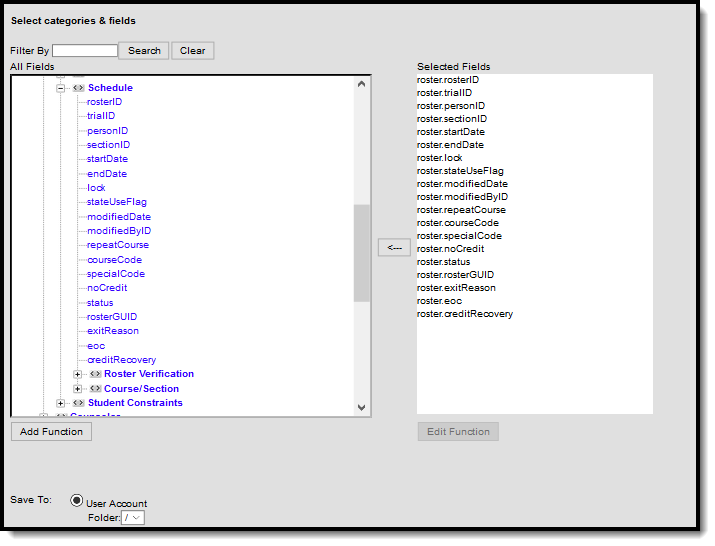Viewport: 715px width, 546px height.
Task: Select personID in the All Fields tree
Action: click(x=108, y=131)
